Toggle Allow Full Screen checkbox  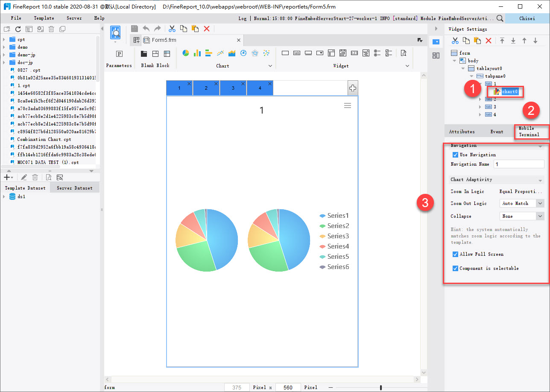[455, 254]
